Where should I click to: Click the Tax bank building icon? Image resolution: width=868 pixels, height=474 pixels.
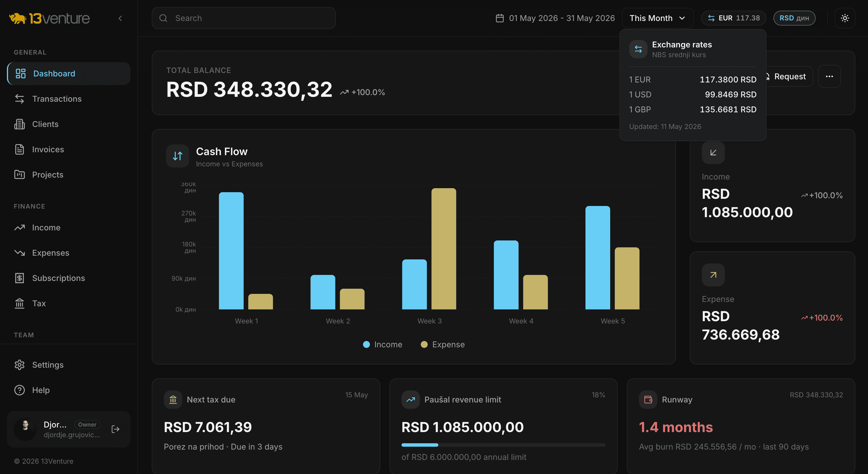tap(20, 303)
